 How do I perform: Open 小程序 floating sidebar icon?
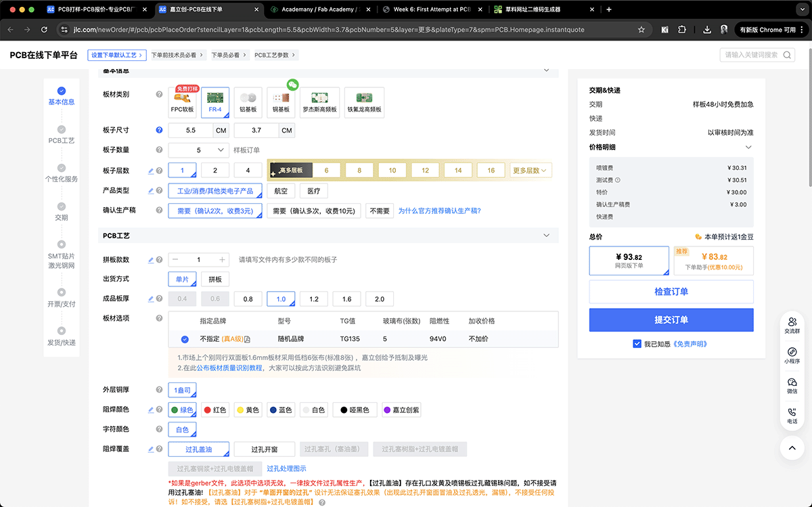(792, 355)
